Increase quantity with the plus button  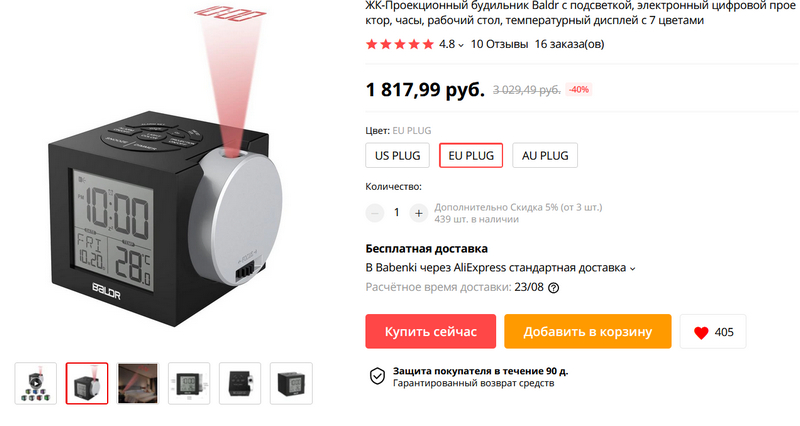(x=418, y=213)
